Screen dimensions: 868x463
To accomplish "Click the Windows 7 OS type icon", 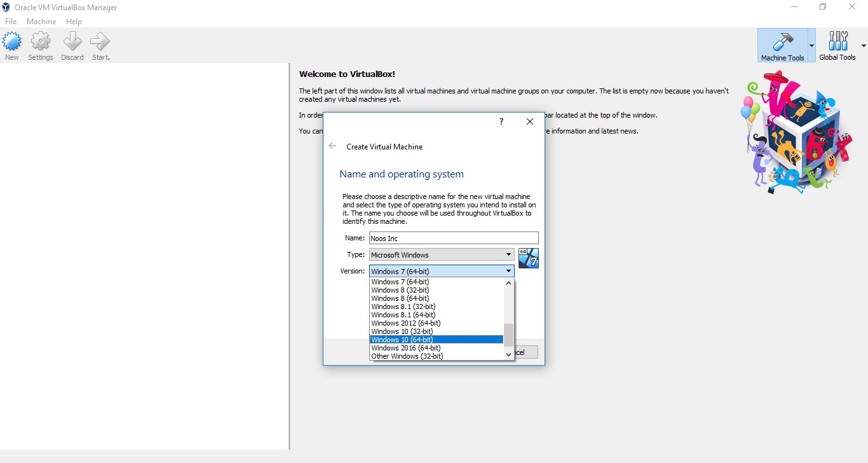I will 528,258.
